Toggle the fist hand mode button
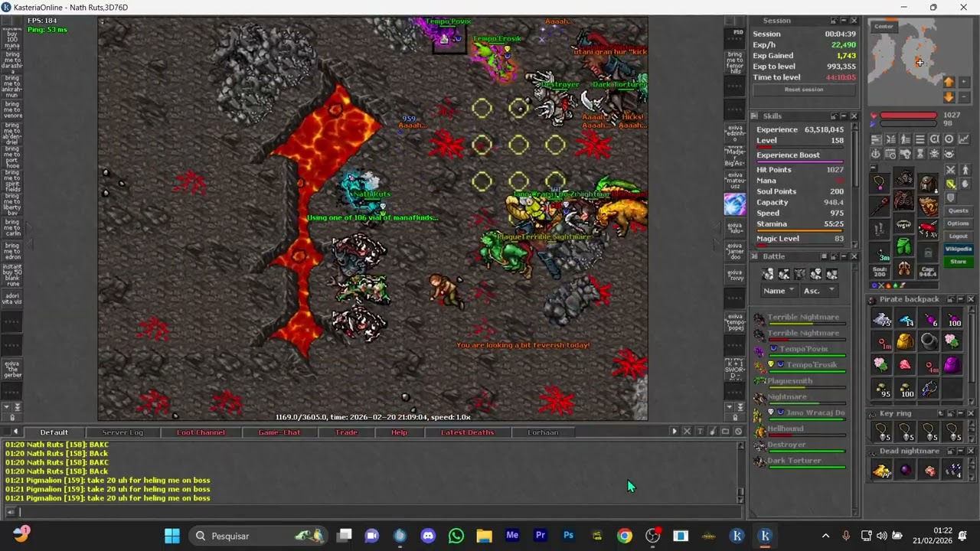Viewport: 980px width, 551px height. coord(965,184)
